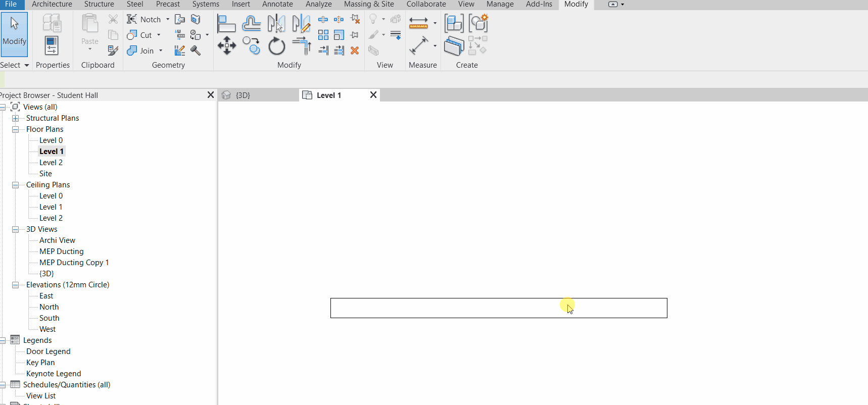The image size is (868, 405).
Task: Open the North elevation view
Action: coord(49,307)
